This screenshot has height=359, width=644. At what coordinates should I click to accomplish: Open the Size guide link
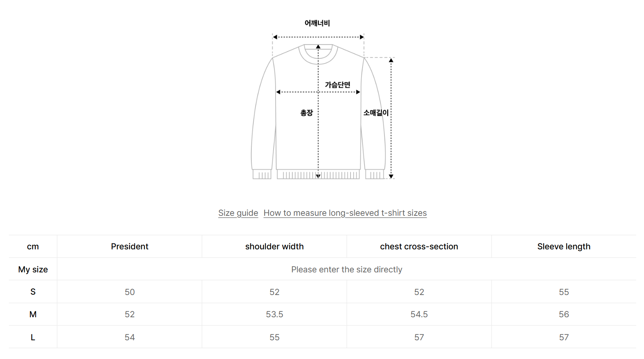pos(238,213)
